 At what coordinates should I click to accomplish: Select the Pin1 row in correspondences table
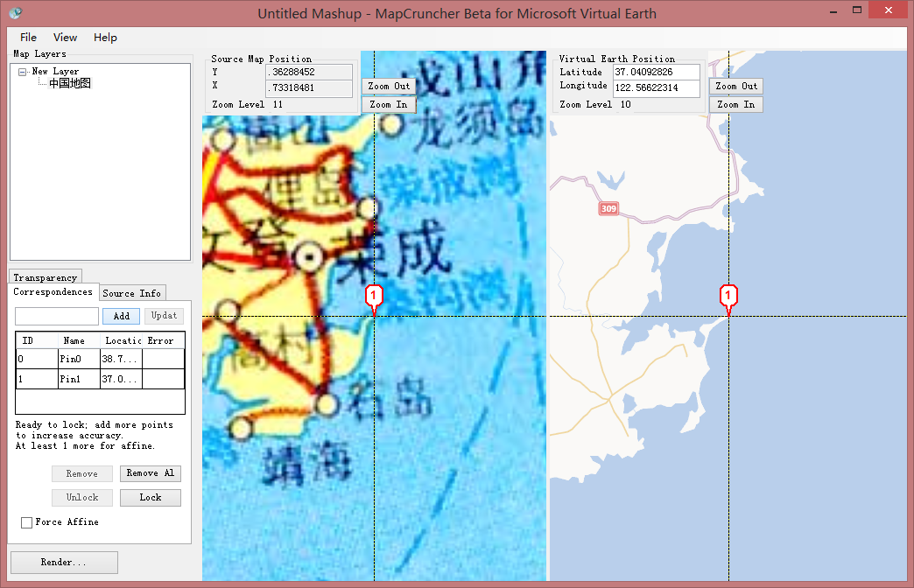[101, 380]
